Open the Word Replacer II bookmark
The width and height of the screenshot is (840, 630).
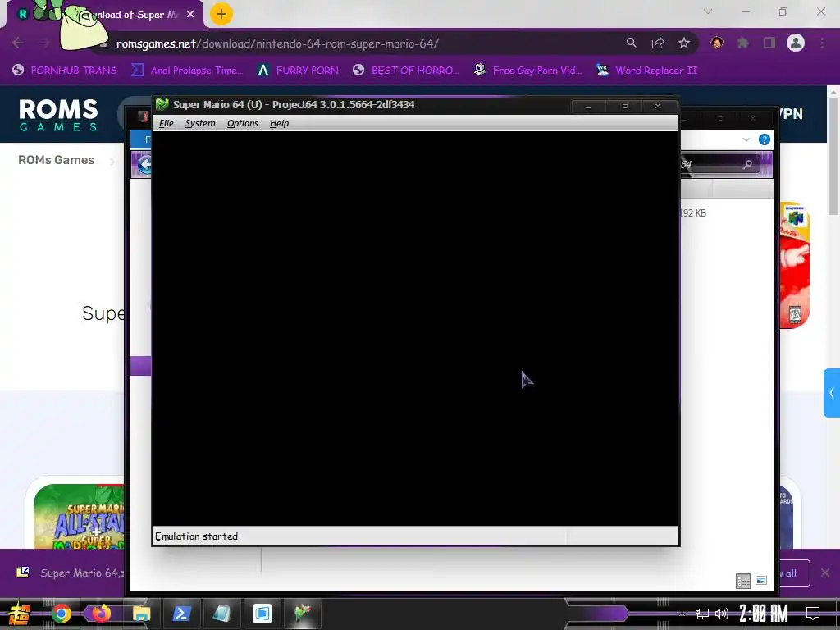coord(646,71)
